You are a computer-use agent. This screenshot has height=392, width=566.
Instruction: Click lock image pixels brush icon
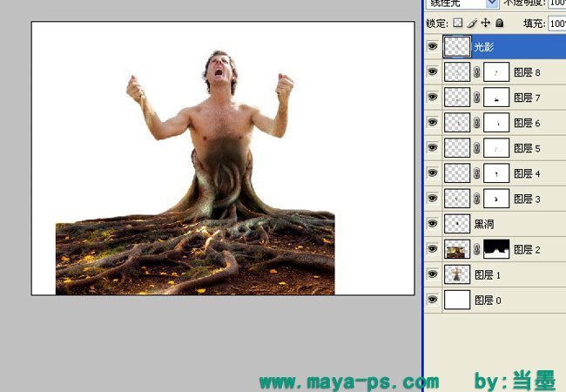pyautogui.click(x=472, y=24)
